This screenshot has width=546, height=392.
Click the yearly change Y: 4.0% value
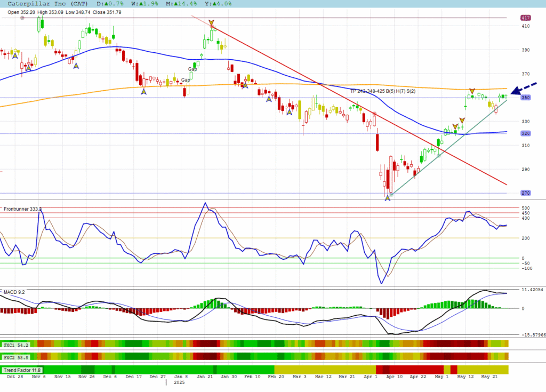click(x=218, y=4)
